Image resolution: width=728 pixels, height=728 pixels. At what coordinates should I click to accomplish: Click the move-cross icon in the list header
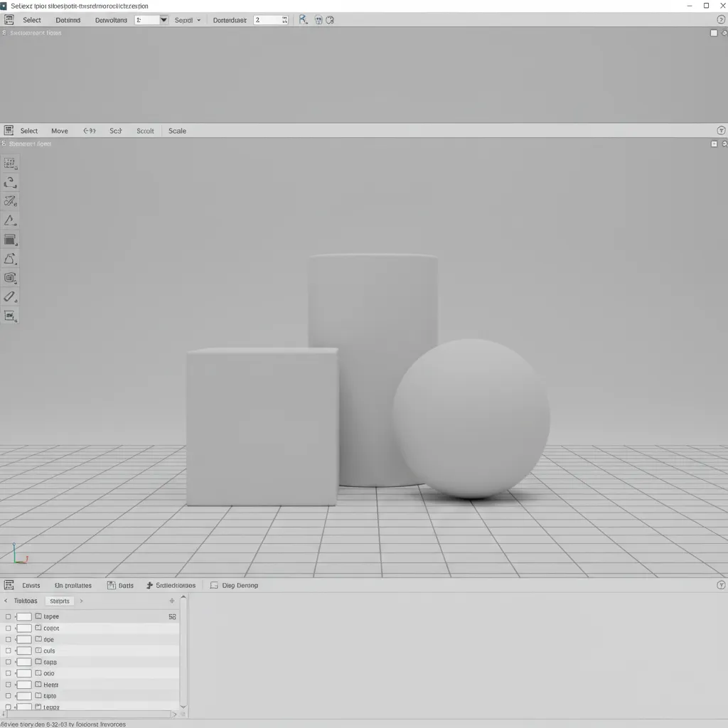172,601
